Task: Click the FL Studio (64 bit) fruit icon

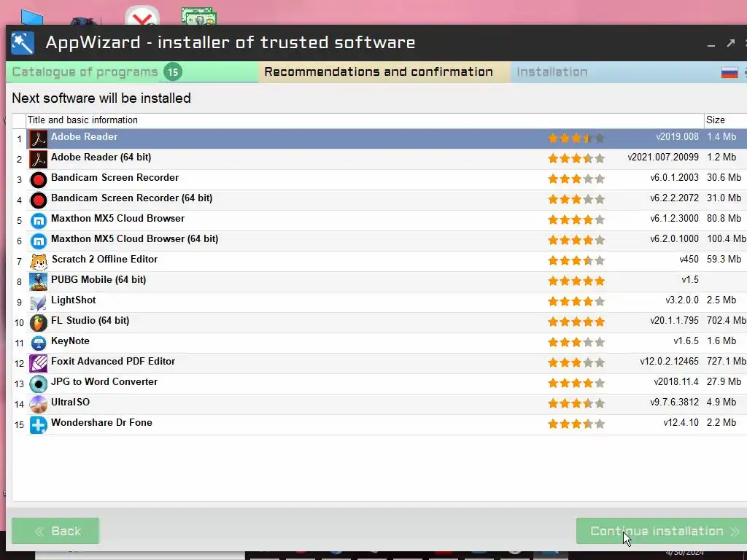Action: click(38, 323)
